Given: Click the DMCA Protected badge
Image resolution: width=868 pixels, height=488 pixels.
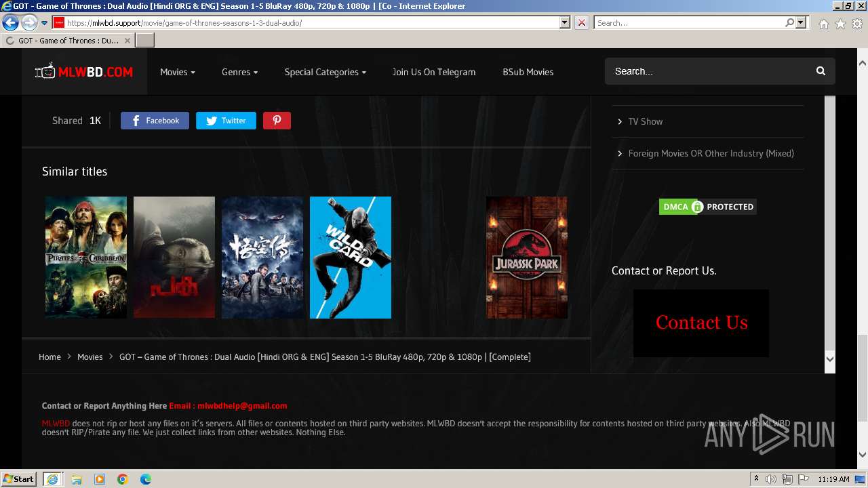Looking at the screenshot, I should point(707,207).
